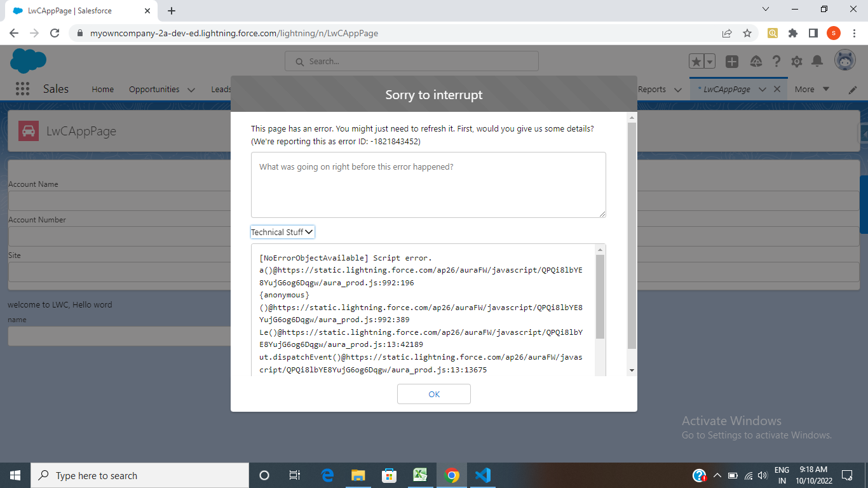Share this page from the address bar
The image size is (868, 488).
pyautogui.click(x=727, y=33)
